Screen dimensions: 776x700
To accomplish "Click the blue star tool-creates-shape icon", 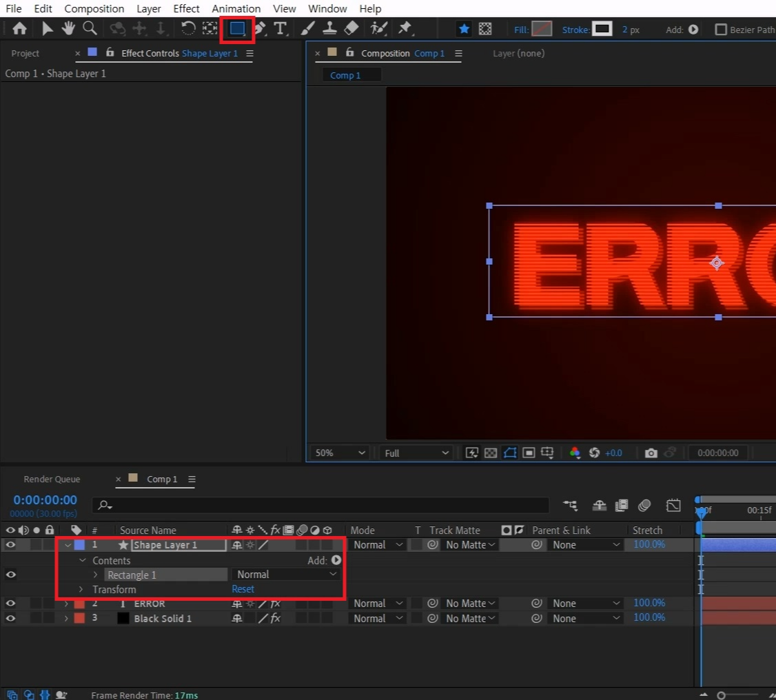I will coord(464,29).
